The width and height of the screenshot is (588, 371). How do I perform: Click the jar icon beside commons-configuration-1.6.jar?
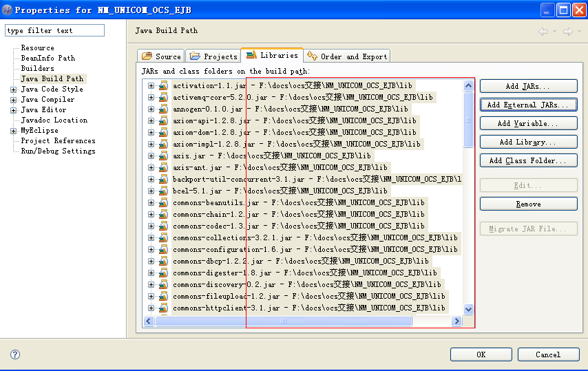click(163, 250)
